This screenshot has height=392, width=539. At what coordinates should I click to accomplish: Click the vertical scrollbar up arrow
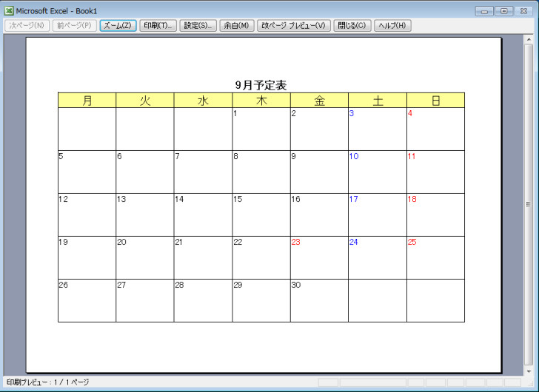click(x=529, y=41)
